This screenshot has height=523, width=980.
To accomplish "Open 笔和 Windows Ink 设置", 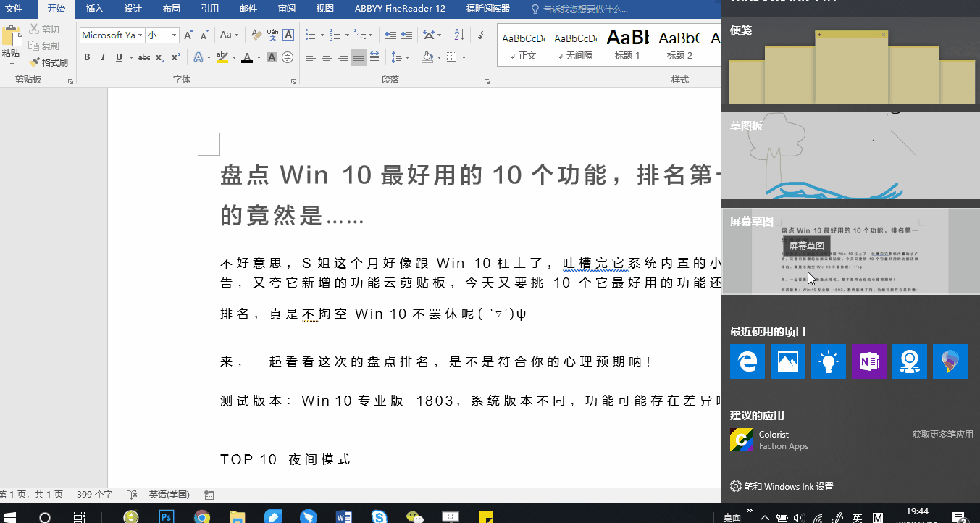I will point(790,488).
